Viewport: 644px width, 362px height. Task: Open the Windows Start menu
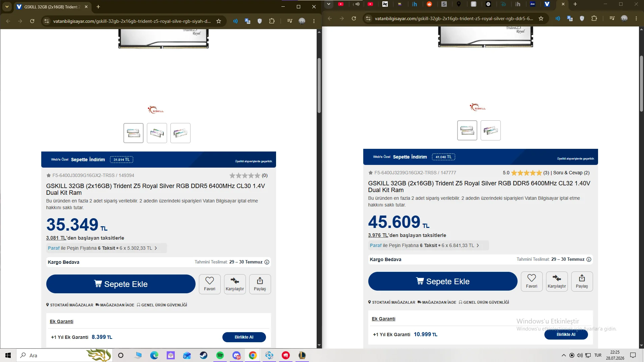coord(8,355)
